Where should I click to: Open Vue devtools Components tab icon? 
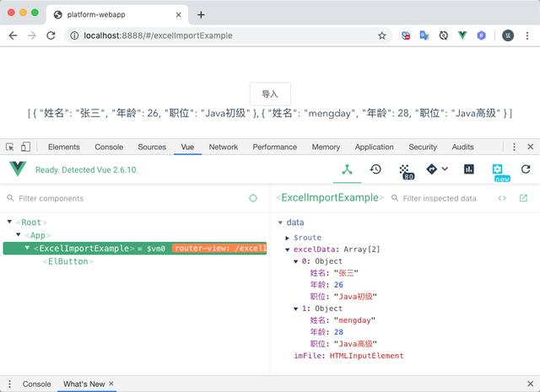(x=347, y=169)
